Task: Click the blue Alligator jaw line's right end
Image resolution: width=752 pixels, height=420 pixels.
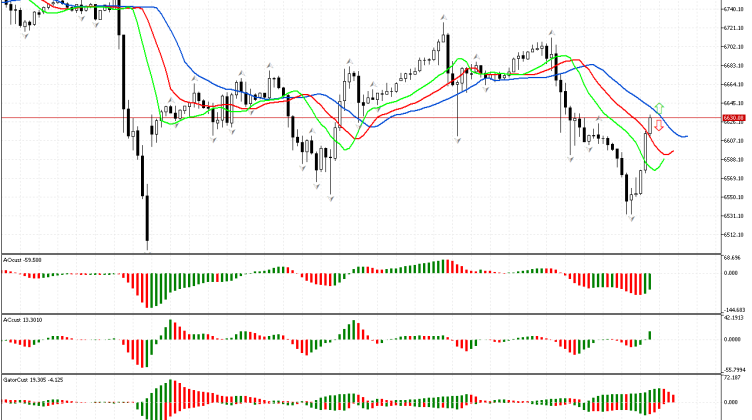Action: click(686, 136)
